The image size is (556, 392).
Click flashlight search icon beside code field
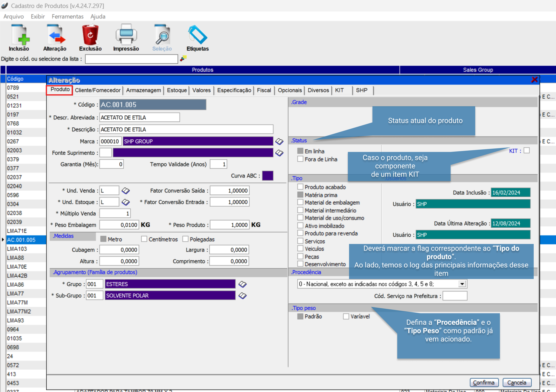tap(183, 58)
